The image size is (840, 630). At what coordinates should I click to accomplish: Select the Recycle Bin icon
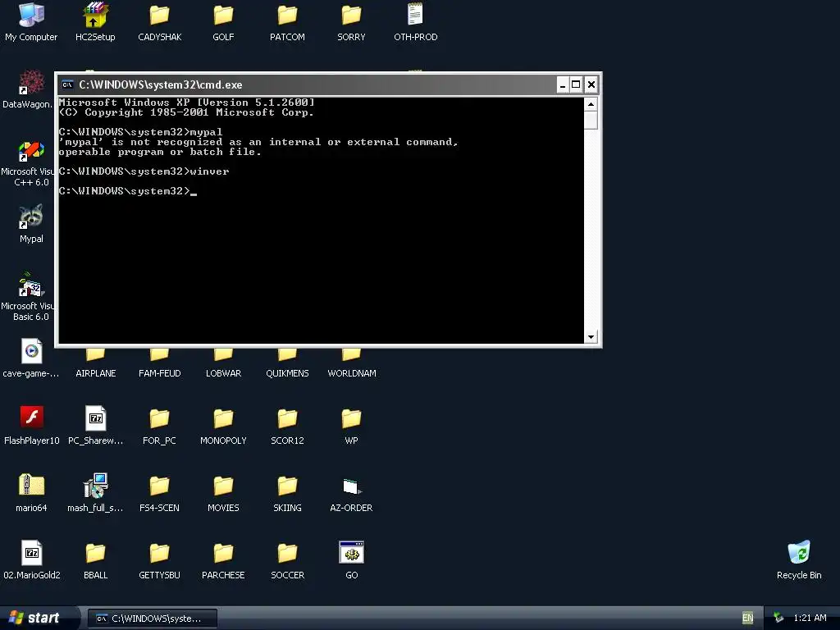[799, 554]
